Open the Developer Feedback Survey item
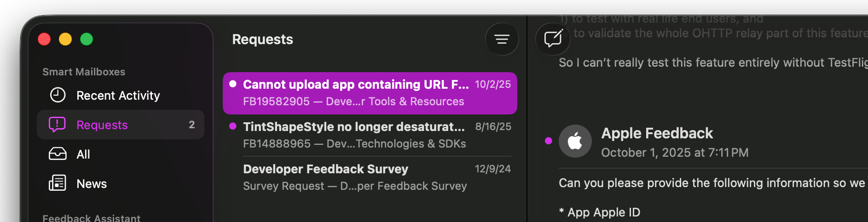This screenshot has height=222, width=868. [325, 170]
